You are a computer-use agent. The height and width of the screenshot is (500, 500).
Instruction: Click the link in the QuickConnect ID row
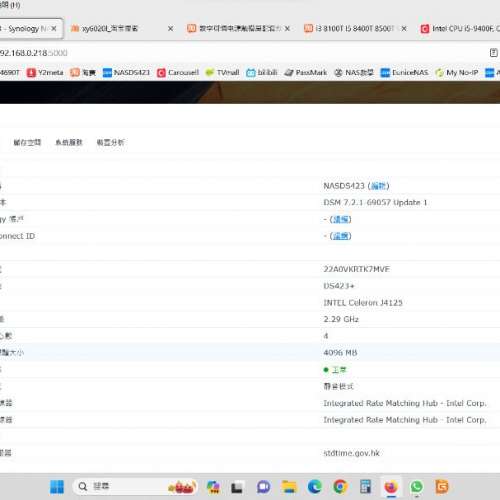point(340,236)
